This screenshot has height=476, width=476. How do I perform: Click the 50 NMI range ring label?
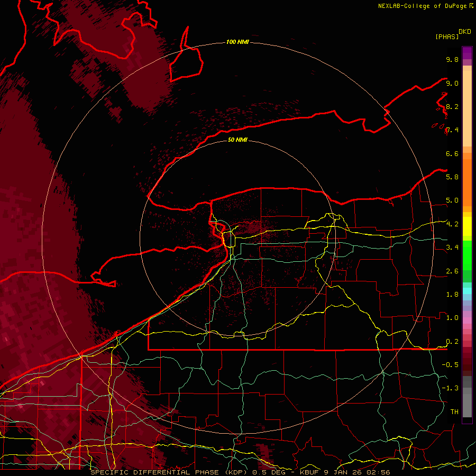point(237,140)
